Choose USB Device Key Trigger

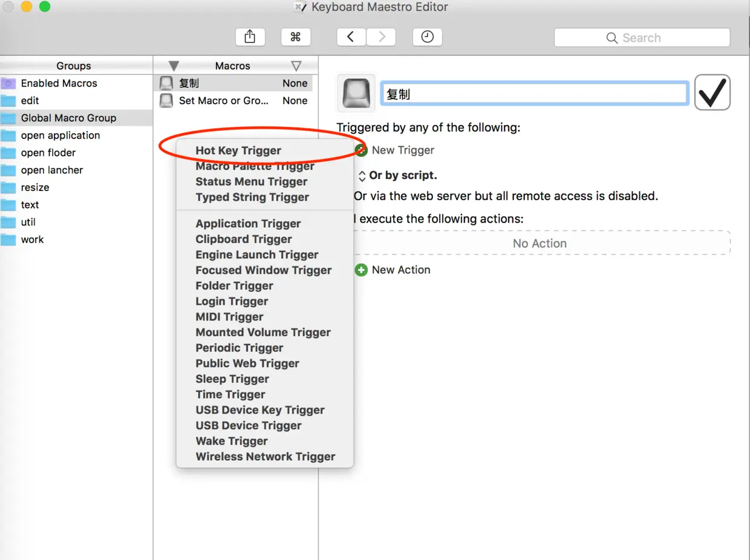pos(265,410)
